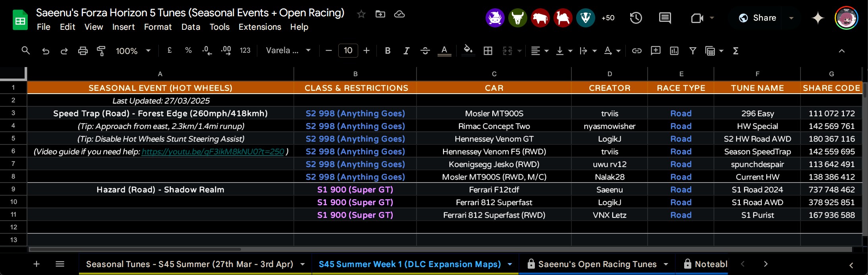The width and height of the screenshot is (868, 275).
Task: Insert a comment from toolbar
Action: (x=656, y=51)
